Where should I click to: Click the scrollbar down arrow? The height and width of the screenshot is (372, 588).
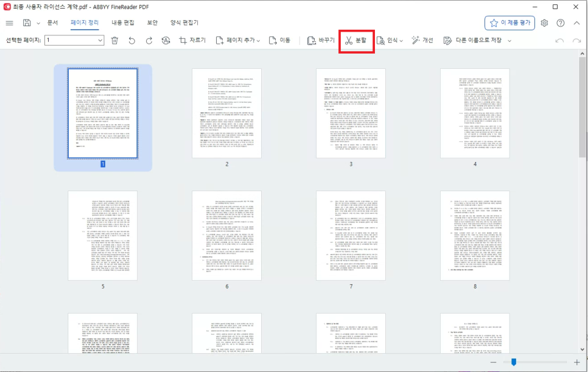[x=582, y=349]
